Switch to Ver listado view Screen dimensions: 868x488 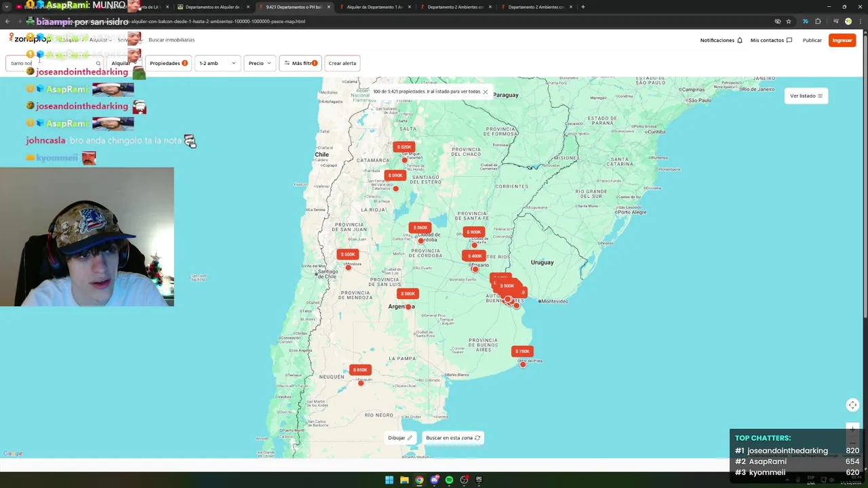click(806, 96)
